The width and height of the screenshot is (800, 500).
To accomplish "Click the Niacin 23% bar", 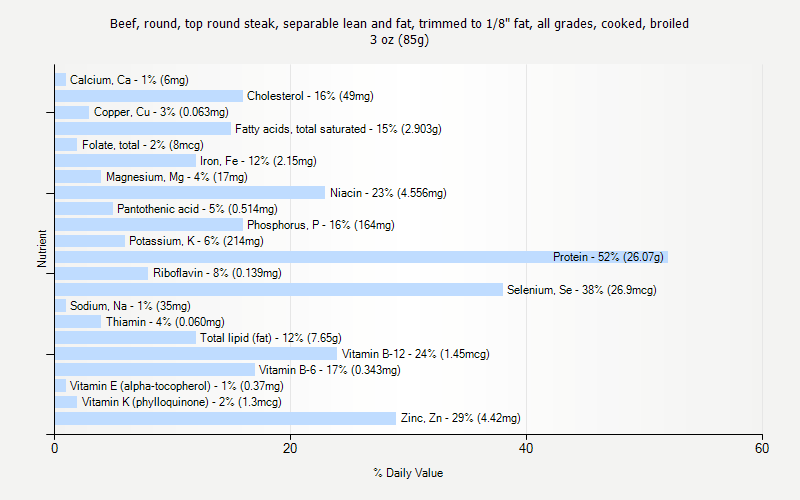I will (190, 193).
